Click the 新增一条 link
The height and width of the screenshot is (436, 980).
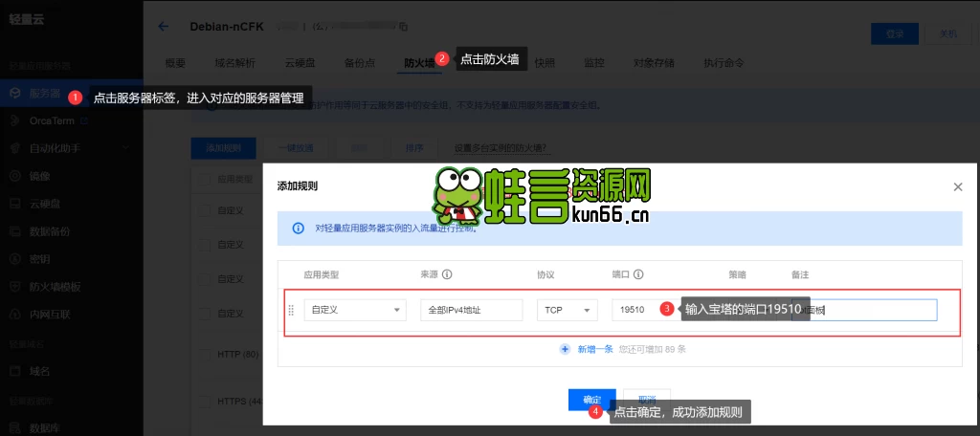tap(595, 349)
